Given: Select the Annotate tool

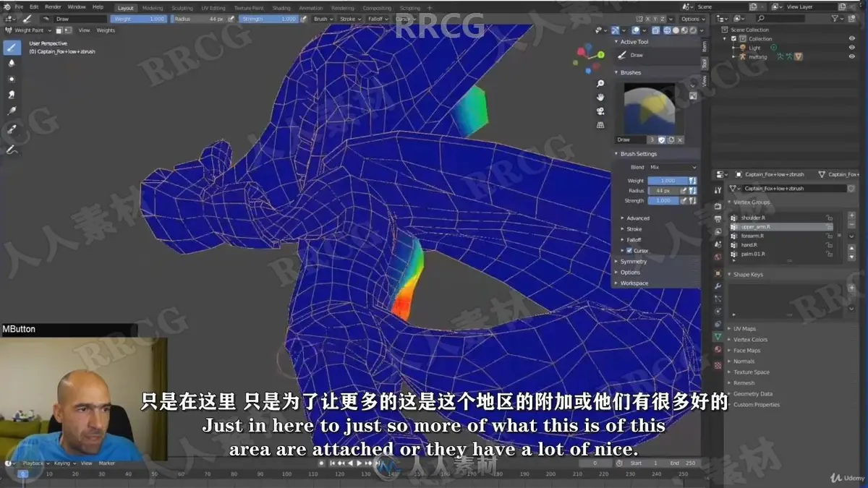Looking at the screenshot, I should pos(12,149).
